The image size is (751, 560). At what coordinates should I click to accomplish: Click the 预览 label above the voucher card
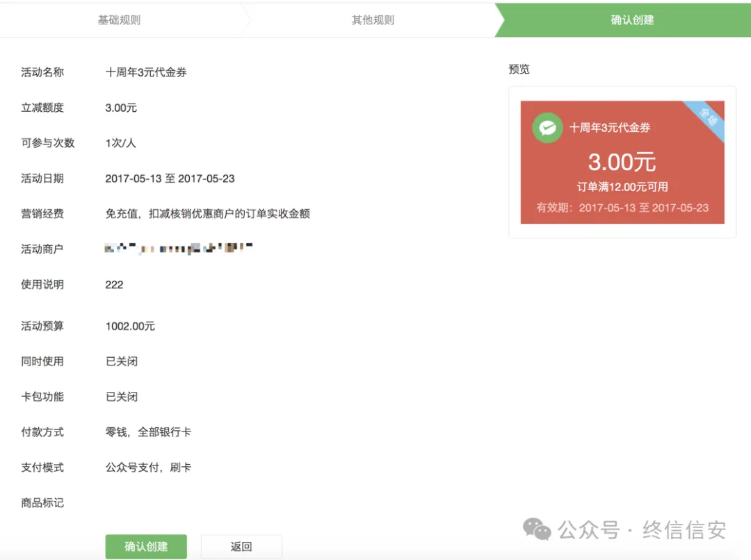click(519, 69)
